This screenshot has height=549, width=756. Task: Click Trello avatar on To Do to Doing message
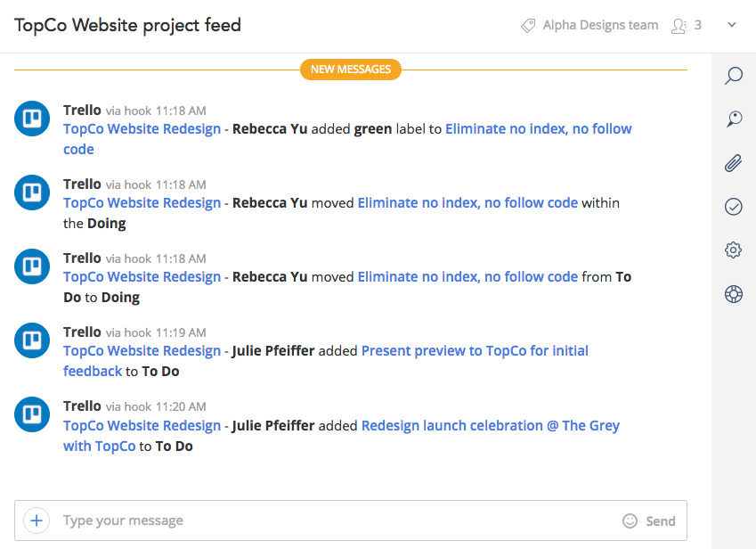[32, 266]
